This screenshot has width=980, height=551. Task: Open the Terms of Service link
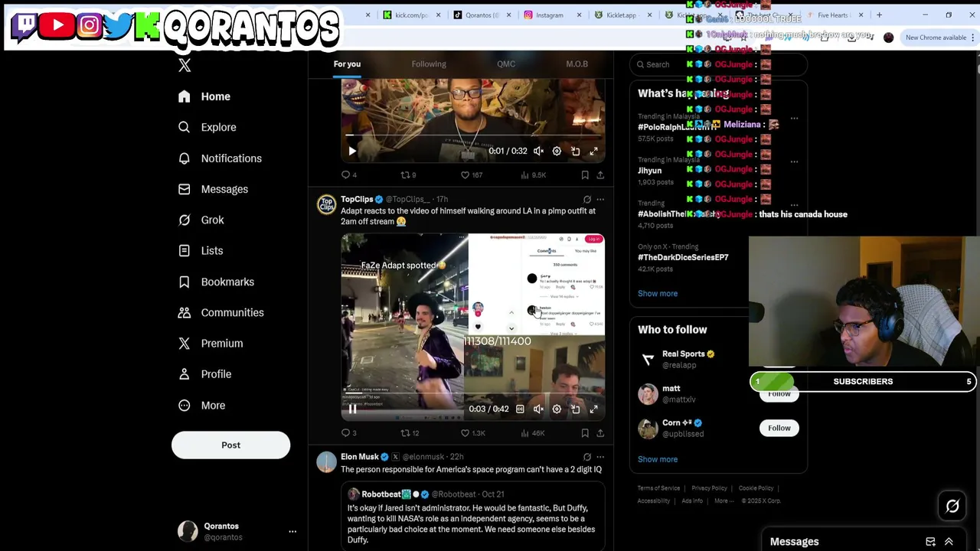(x=658, y=488)
